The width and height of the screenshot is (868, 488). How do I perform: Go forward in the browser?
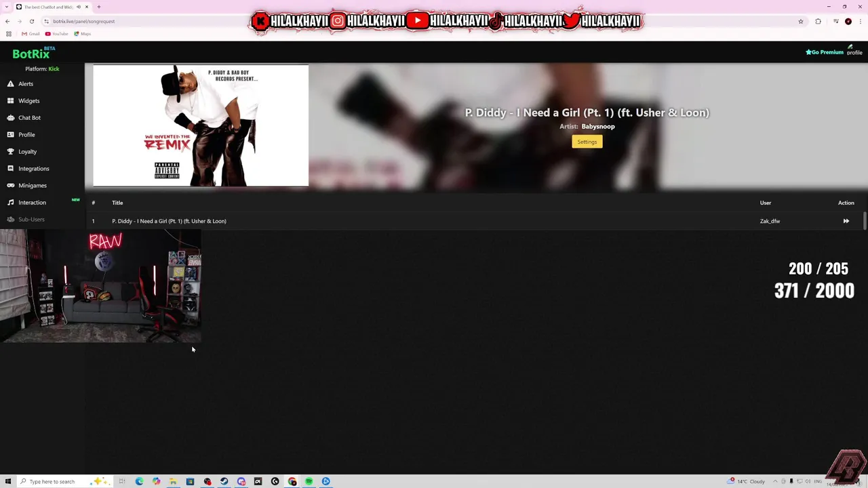pos(19,21)
